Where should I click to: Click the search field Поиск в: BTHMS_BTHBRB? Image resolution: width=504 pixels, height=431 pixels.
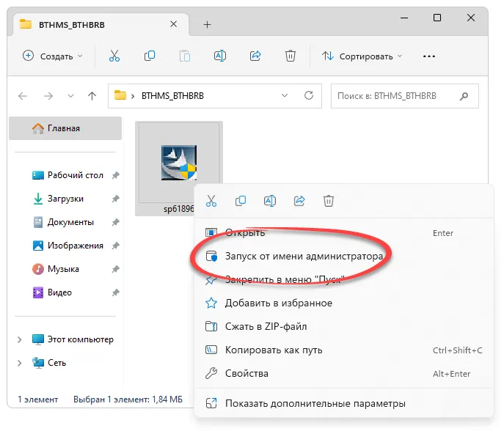click(x=405, y=96)
